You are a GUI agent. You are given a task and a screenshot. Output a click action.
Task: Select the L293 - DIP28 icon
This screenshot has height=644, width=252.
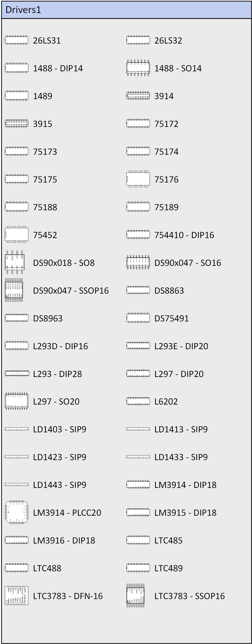click(17, 374)
